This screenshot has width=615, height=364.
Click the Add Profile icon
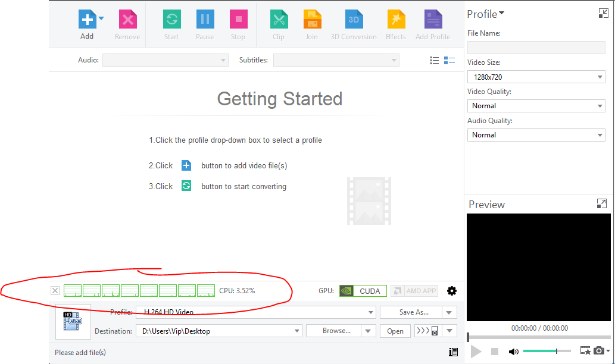tap(433, 19)
